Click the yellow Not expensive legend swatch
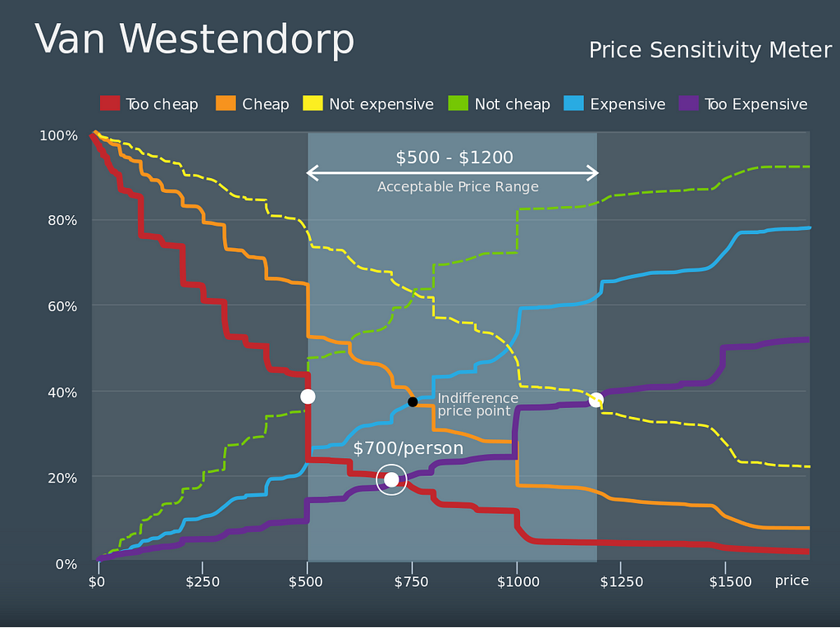Viewport: 840px width, 628px height. 313,103
